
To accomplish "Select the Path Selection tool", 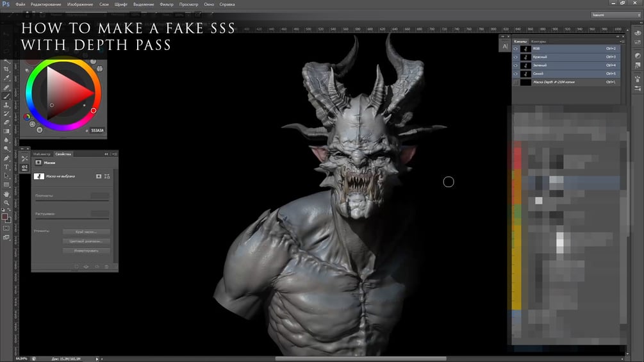I will 6,176.
